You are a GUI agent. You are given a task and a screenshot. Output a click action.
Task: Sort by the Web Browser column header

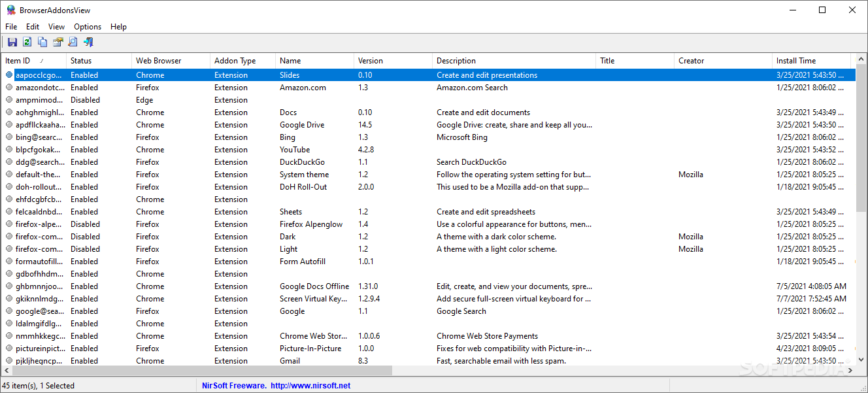point(171,61)
